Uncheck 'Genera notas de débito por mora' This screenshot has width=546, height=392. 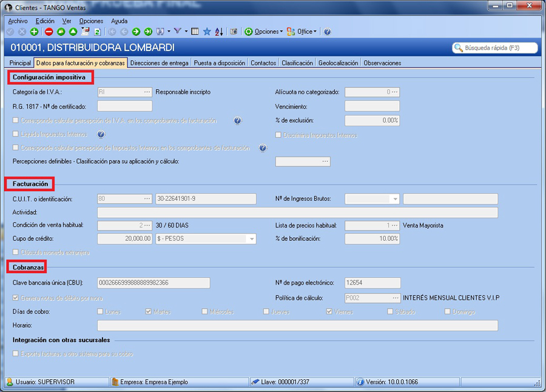coord(15,298)
